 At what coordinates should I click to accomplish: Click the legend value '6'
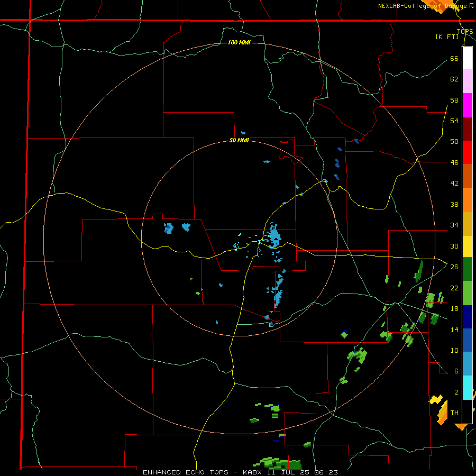tap(456, 371)
